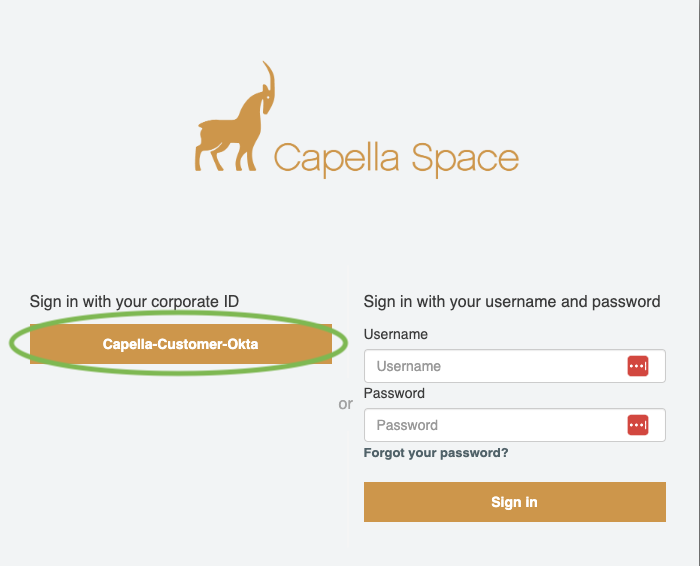Viewport: 700px width, 566px height.
Task: Click the vertical divider between sign-in panels
Action: (347, 470)
